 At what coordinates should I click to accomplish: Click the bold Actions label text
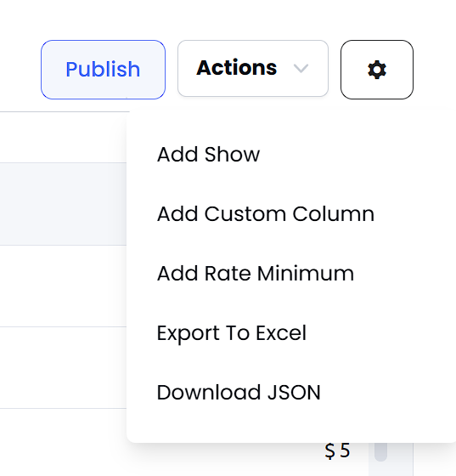(x=236, y=67)
